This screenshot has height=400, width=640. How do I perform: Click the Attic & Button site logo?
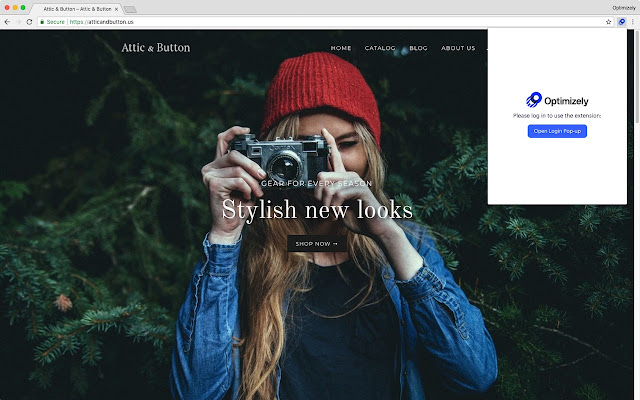tap(156, 48)
